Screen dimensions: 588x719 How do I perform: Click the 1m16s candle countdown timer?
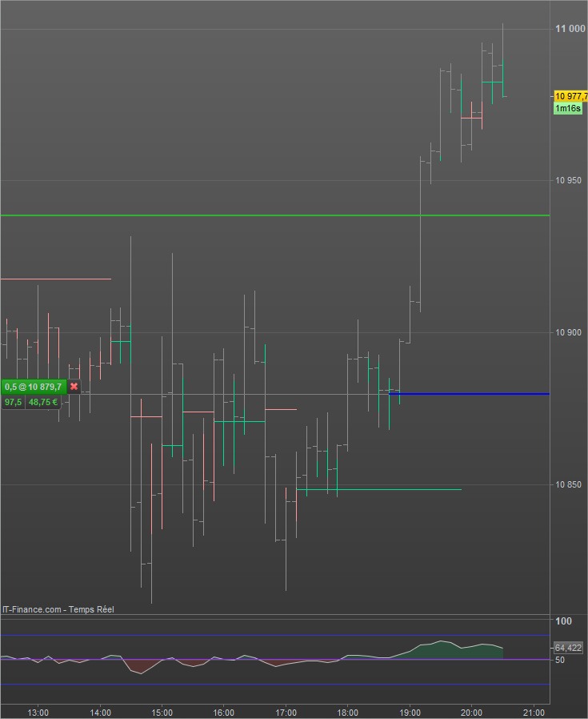coord(568,108)
